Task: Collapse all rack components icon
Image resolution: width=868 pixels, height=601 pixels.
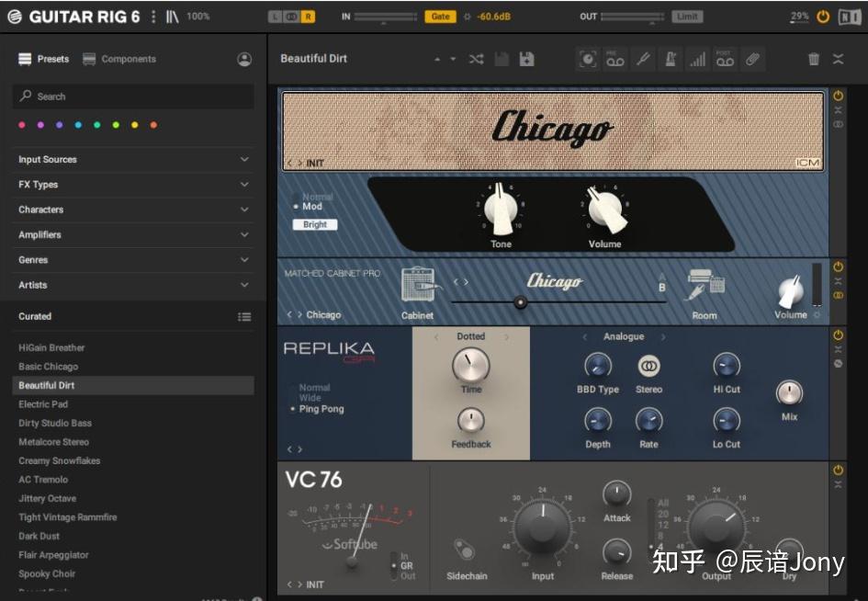Action: [838, 59]
